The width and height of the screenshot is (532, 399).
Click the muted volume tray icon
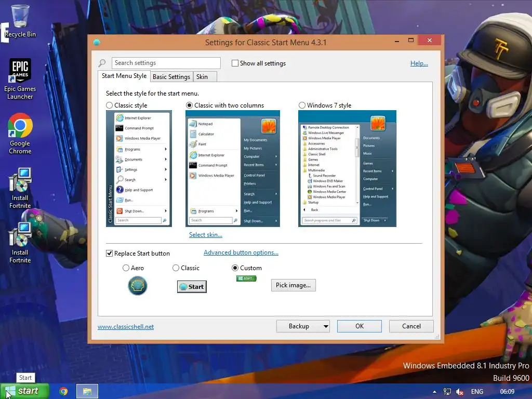click(460, 392)
